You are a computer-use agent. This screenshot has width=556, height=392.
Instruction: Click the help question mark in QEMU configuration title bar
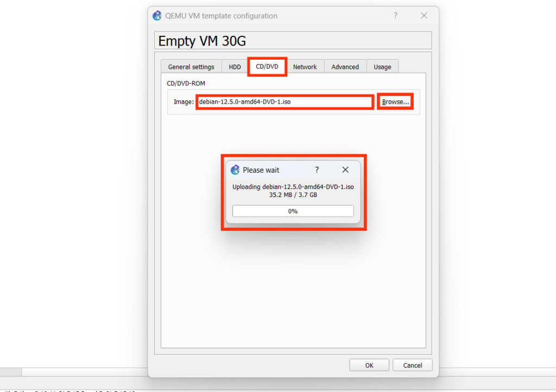click(395, 16)
